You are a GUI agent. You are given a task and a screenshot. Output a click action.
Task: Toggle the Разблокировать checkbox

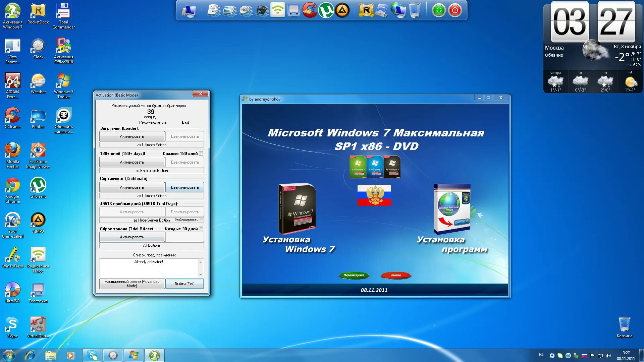coord(201,220)
